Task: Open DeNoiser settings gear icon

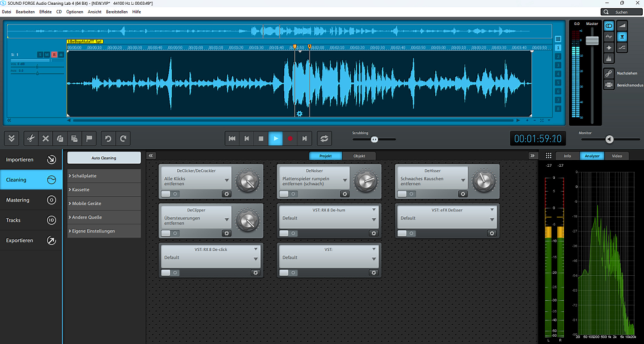Action: point(344,194)
